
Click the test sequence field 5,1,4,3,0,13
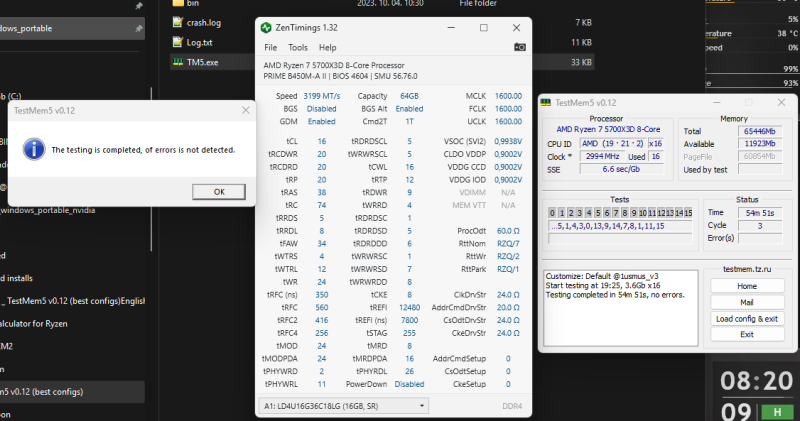[x=620, y=226]
